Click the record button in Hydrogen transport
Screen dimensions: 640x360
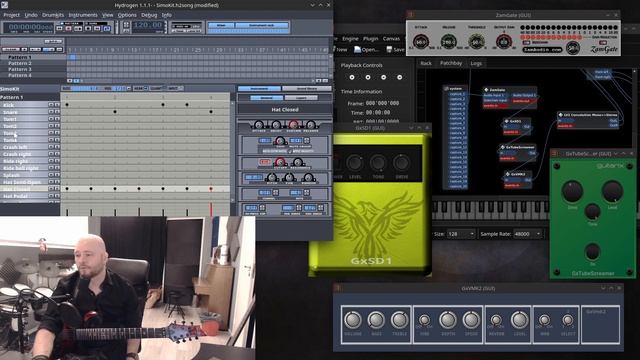(x=69, y=29)
